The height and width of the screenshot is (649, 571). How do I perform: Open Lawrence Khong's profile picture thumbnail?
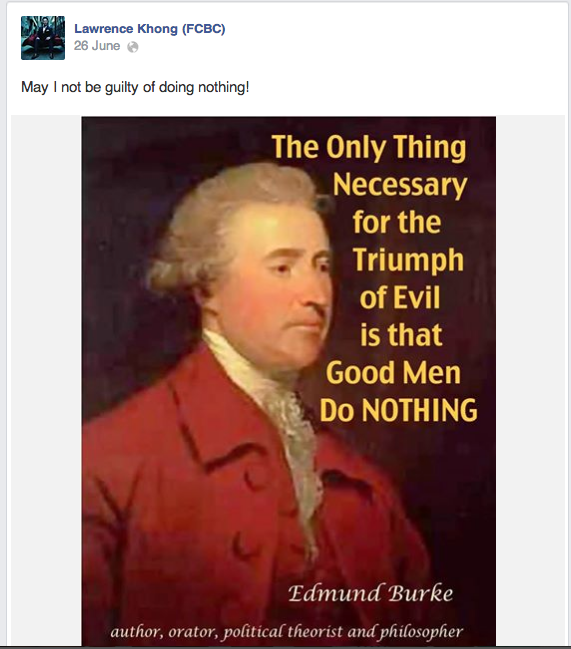[43, 38]
